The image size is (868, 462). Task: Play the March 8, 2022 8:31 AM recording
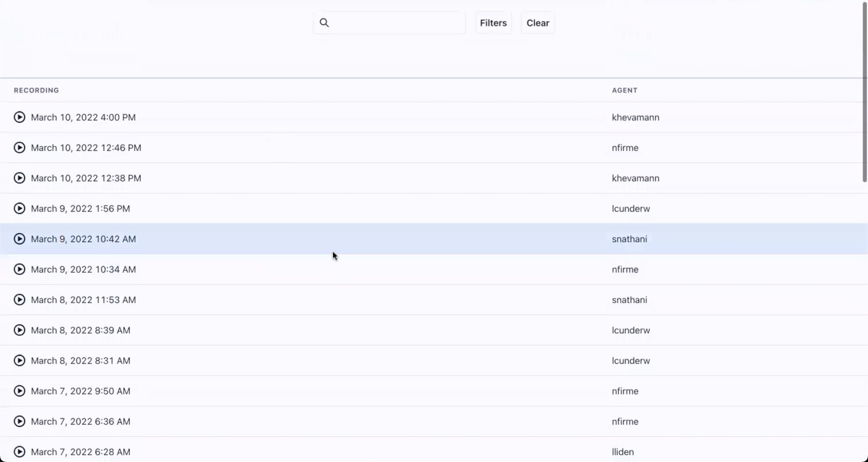20,361
